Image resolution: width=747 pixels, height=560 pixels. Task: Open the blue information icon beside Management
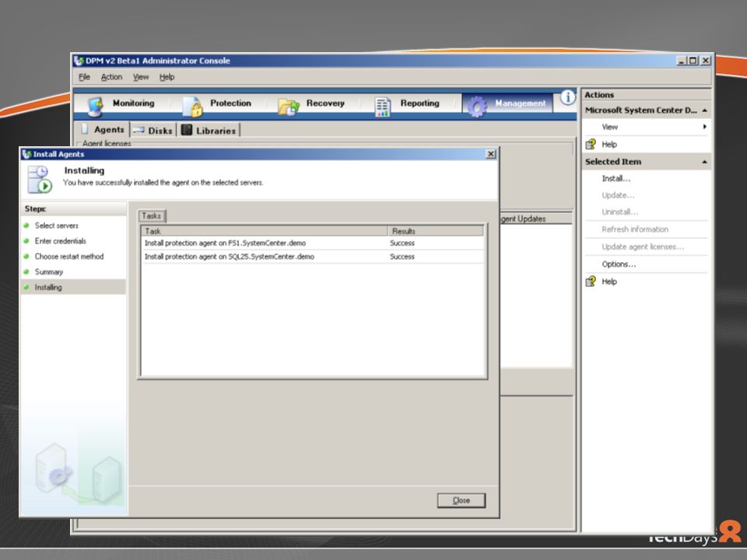567,97
